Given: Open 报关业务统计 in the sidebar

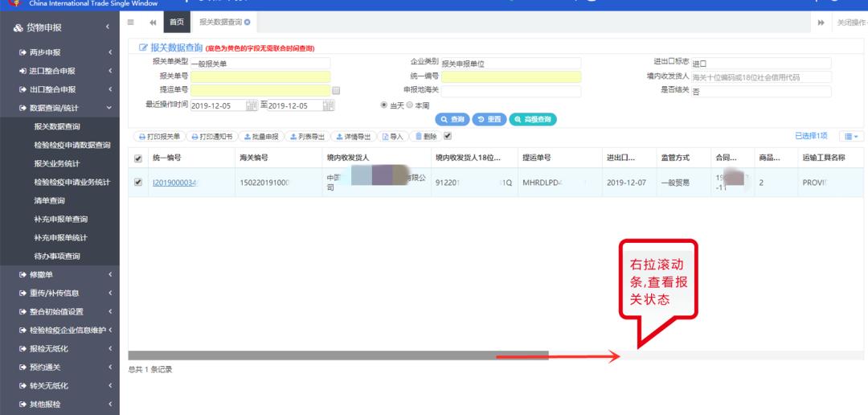Looking at the screenshot, I should [x=57, y=163].
